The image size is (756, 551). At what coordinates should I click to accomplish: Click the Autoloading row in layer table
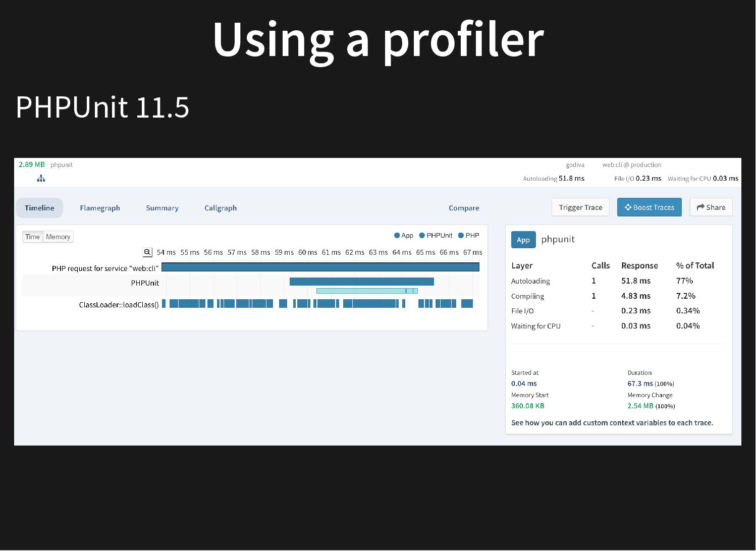(619, 281)
